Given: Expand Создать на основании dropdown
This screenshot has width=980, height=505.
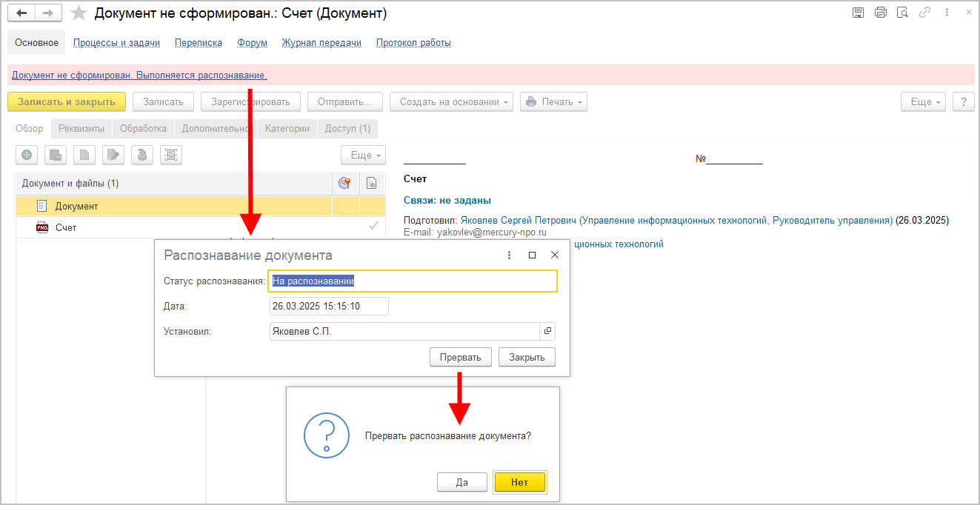Looking at the screenshot, I should (451, 101).
